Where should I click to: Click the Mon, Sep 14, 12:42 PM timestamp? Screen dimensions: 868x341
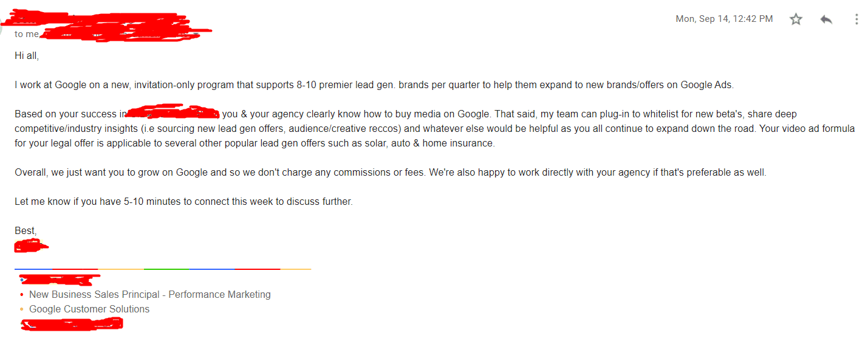pyautogui.click(x=724, y=19)
